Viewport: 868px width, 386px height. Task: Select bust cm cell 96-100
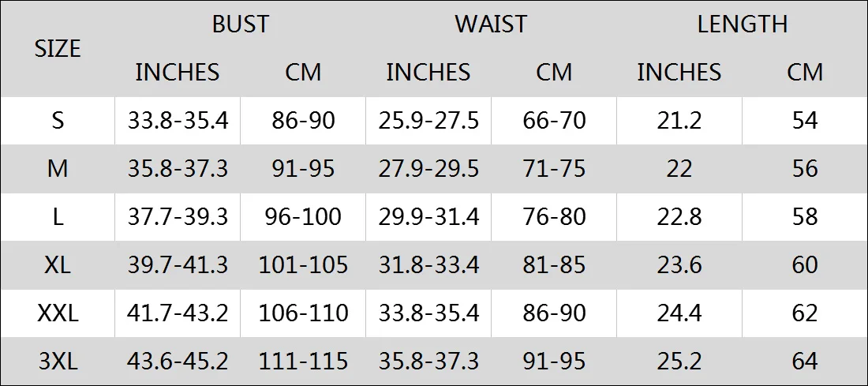pyautogui.click(x=303, y=217)
